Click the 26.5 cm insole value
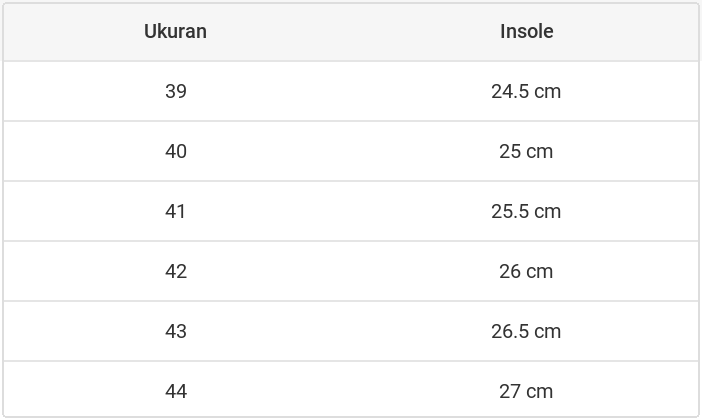Image resolution: width=702 pixels, height=420 pixels. tap(526, 331)
